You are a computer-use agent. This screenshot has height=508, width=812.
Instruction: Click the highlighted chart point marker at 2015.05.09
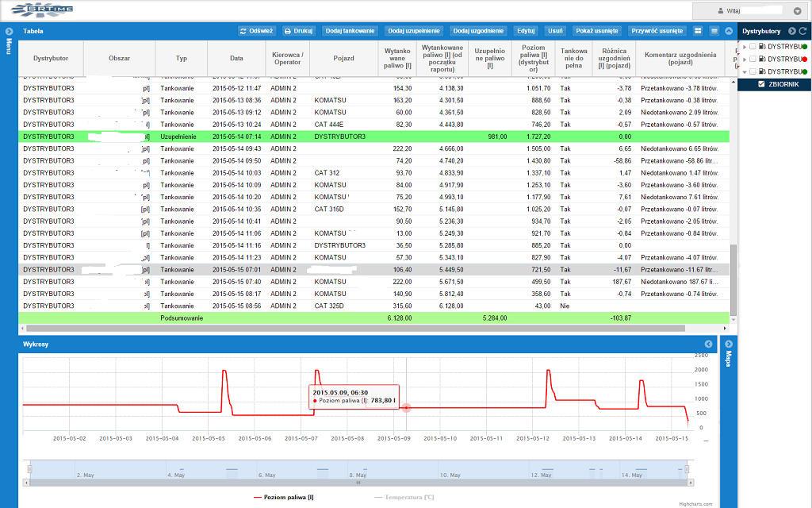pyautogui.click(x=407, y=408)
